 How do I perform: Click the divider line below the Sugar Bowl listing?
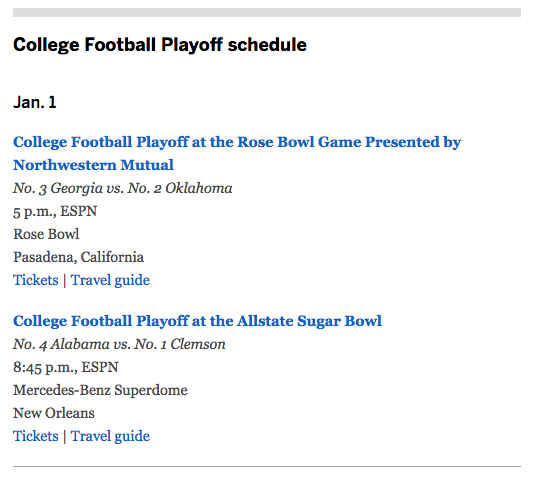tap(267, 466)
